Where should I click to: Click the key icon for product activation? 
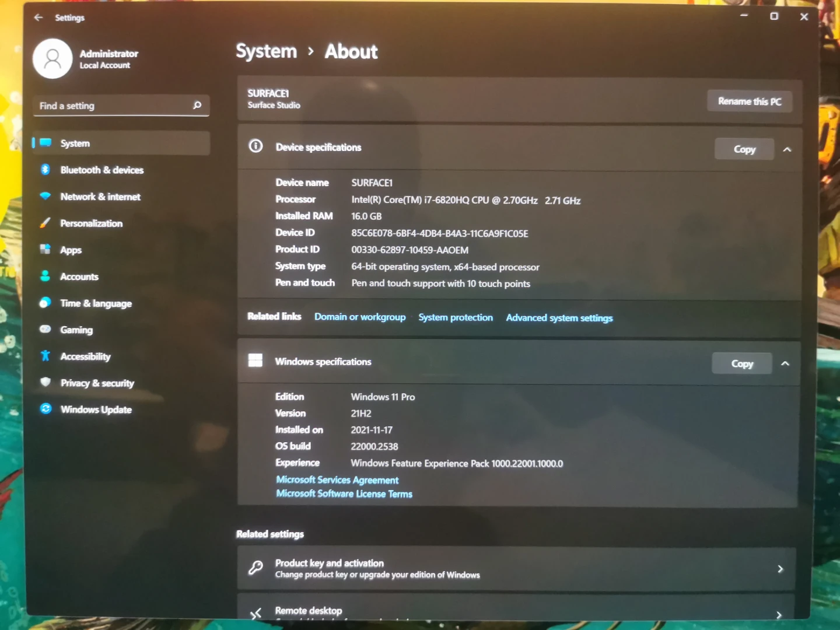256,568
